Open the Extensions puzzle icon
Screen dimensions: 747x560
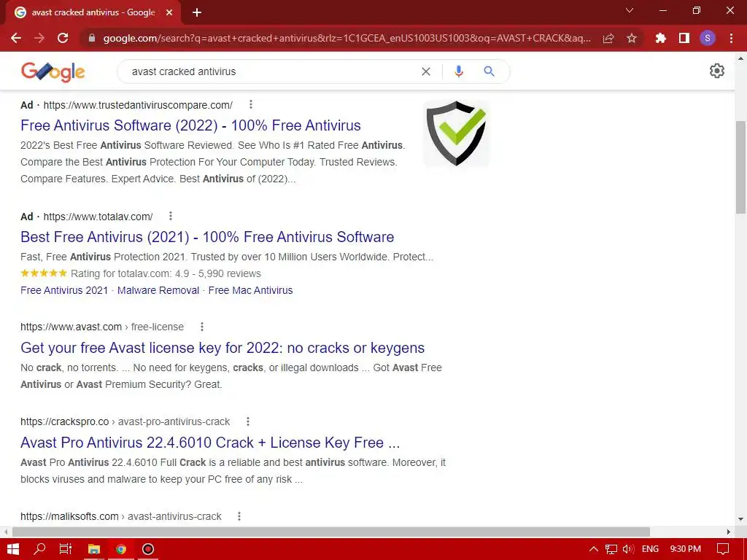[x=660, y=38]
